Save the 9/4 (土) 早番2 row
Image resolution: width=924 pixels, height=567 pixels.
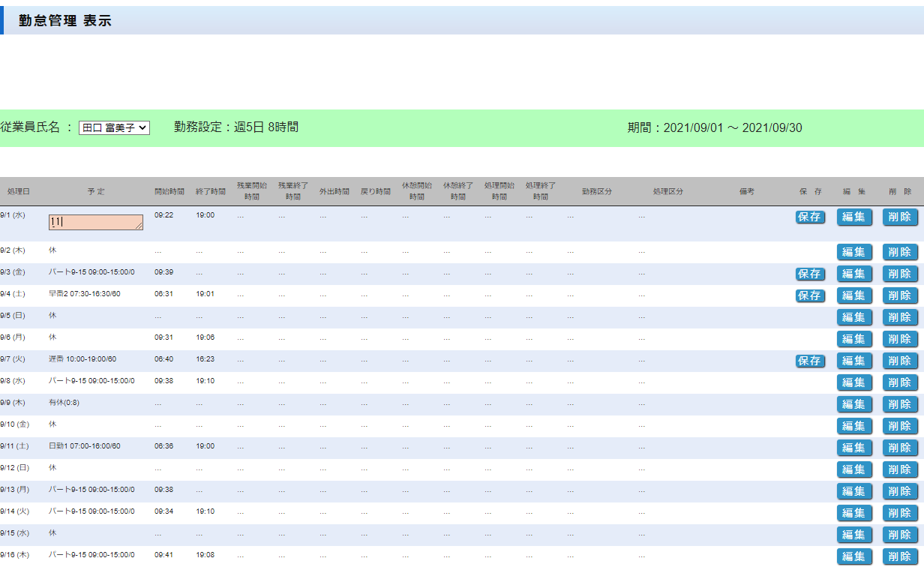810,295
